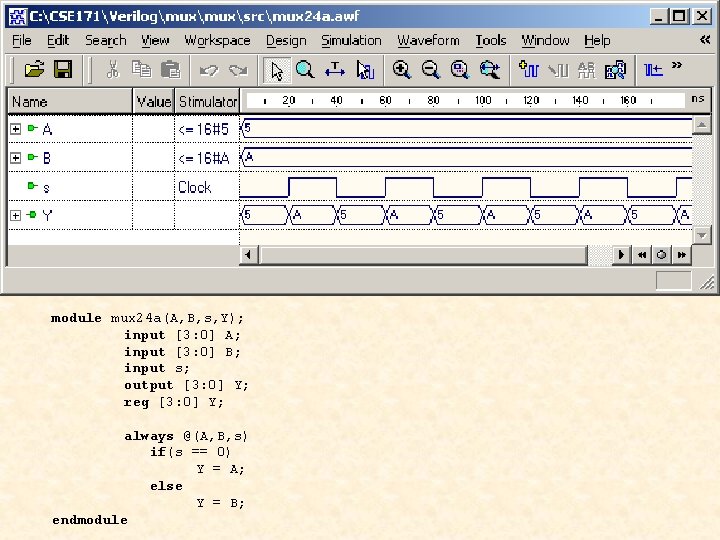The image size is (720, 540).
Task: Click the 40 ns mark on time ruler
Action: point(337,100)
